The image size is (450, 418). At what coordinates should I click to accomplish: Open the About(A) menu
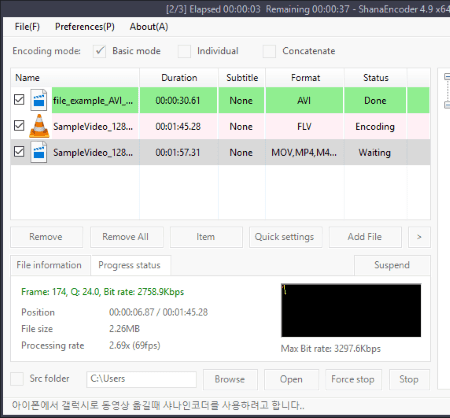(149, 27)
